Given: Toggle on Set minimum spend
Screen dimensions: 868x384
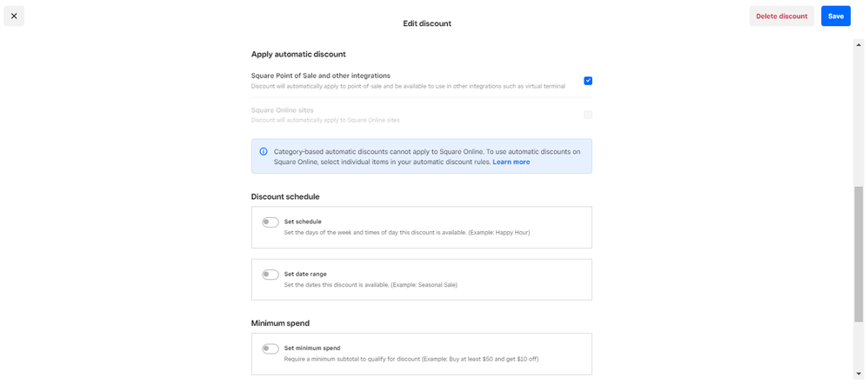Looking at the screenshot, I should click(x=270, y=348).
